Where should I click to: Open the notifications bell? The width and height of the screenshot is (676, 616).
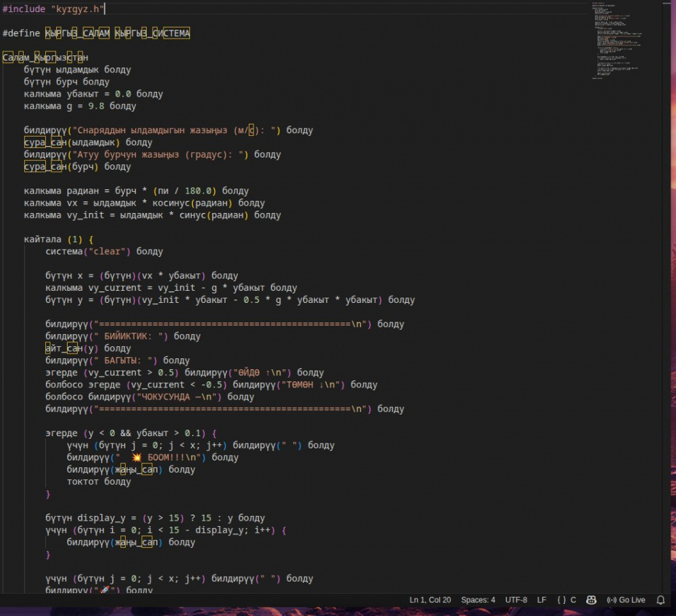660,600
